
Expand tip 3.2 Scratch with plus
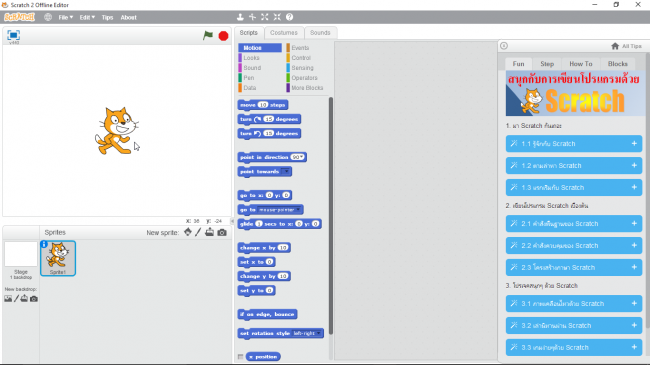634,326
